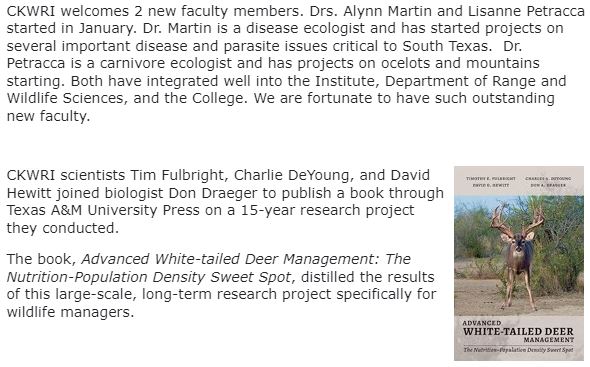Click the book title 'White-Tailed Deer' on cover
Viewport: 590px width, 367px height.
coord(518,332)
